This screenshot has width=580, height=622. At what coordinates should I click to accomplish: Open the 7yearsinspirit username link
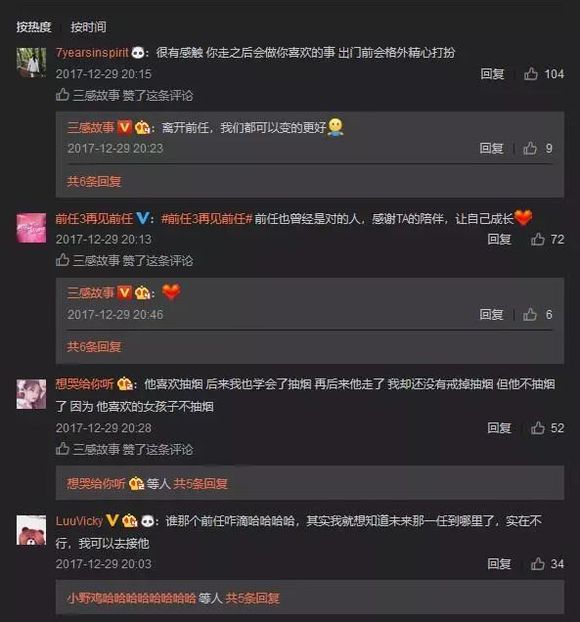pyautogui.click(x=92, y=53)
